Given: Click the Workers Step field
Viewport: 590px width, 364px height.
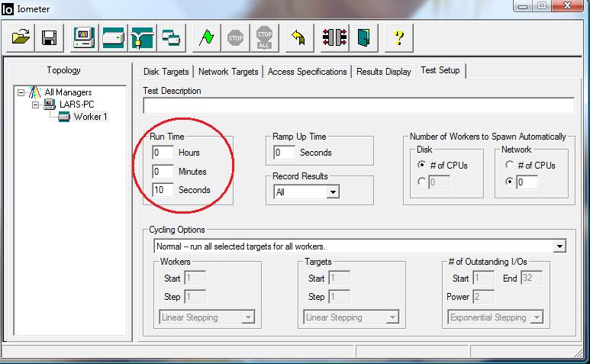Looking at the screenshot, I should coord(195,297).
